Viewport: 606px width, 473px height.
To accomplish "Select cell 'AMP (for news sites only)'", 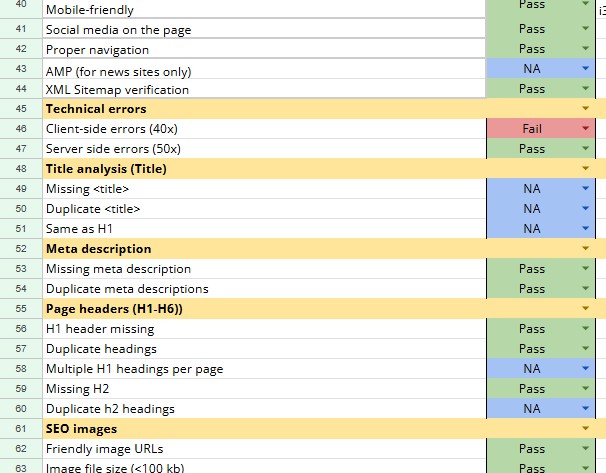I will pyautogui.click(x=264, y=69).
